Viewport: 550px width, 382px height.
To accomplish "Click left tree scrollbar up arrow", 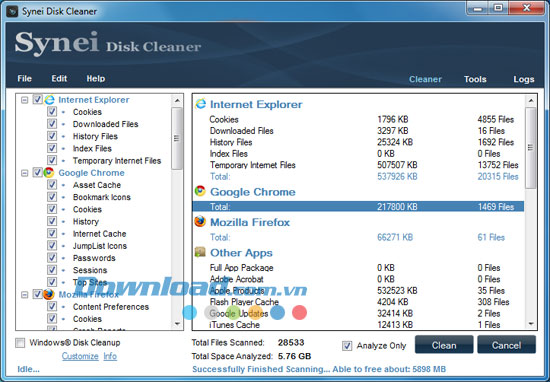I will click(177, 101).
